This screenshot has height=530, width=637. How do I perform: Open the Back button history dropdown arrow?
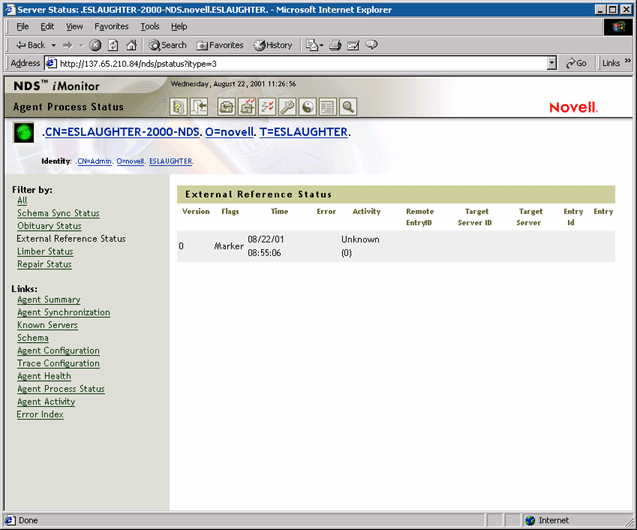point(53,45)
